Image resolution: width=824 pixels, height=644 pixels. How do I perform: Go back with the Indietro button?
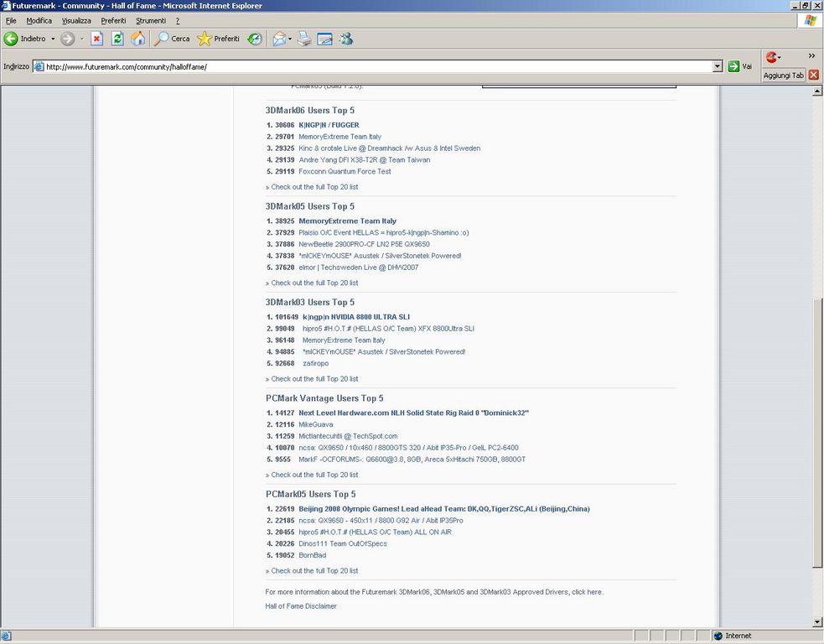pyautogui.click(x=24, y=39)
